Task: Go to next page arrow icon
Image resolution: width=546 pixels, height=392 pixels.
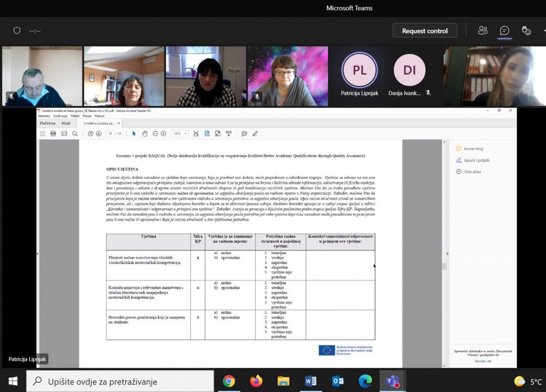Action: (99, 133)
